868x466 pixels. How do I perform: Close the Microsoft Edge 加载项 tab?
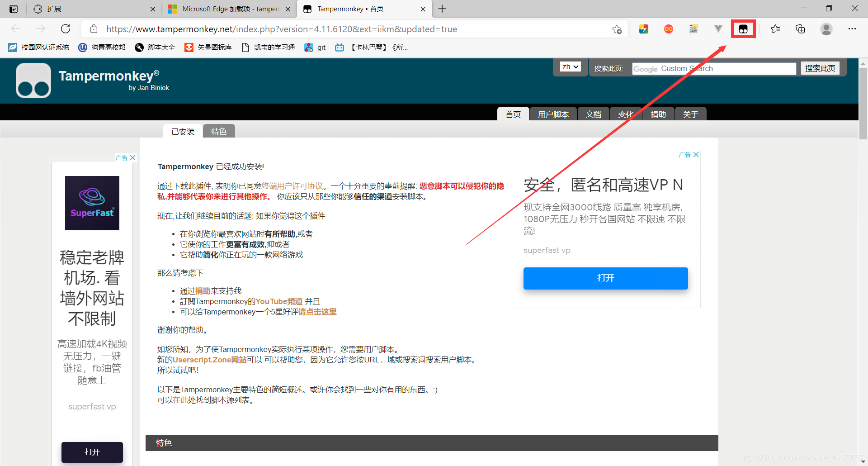[288, 9]
